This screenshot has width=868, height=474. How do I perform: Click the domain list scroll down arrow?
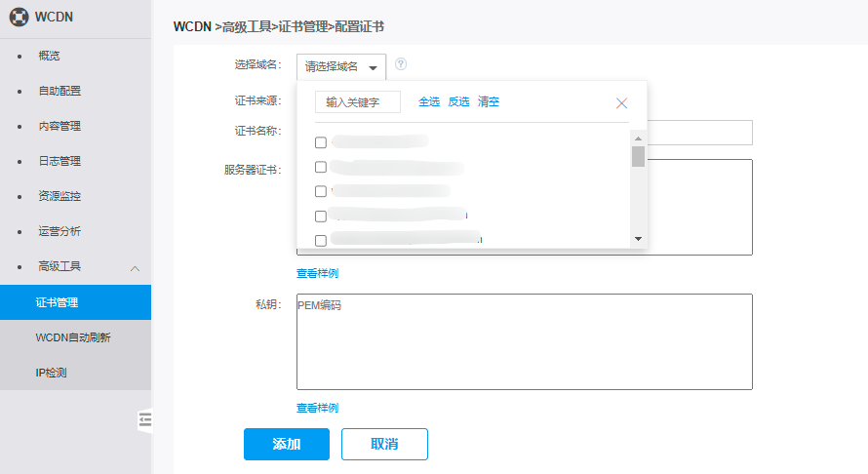[x=638, y=239]
